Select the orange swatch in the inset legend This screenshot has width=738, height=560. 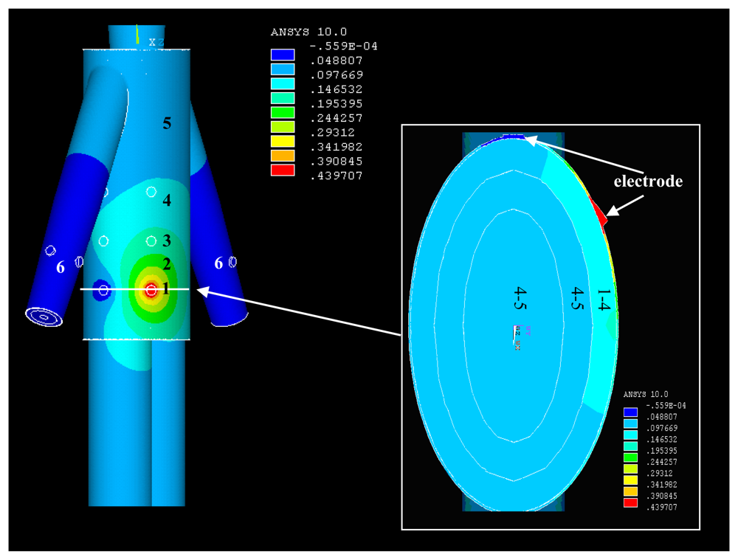[x=630, y=491]
